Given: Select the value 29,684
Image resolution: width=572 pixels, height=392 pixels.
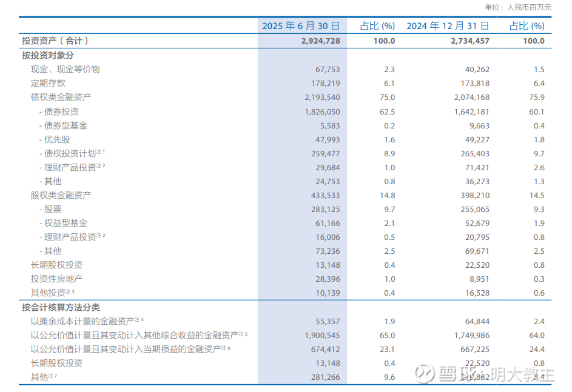Looking at the screenshot, I should click(328, 168).
